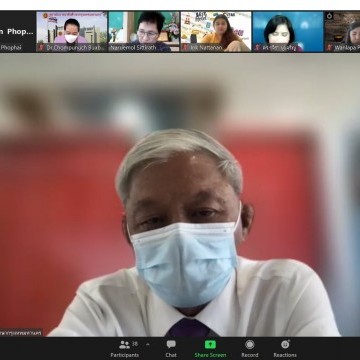Click the Record label text
The width and height of the screenshot is (360, 360).
tap(250, 355)
